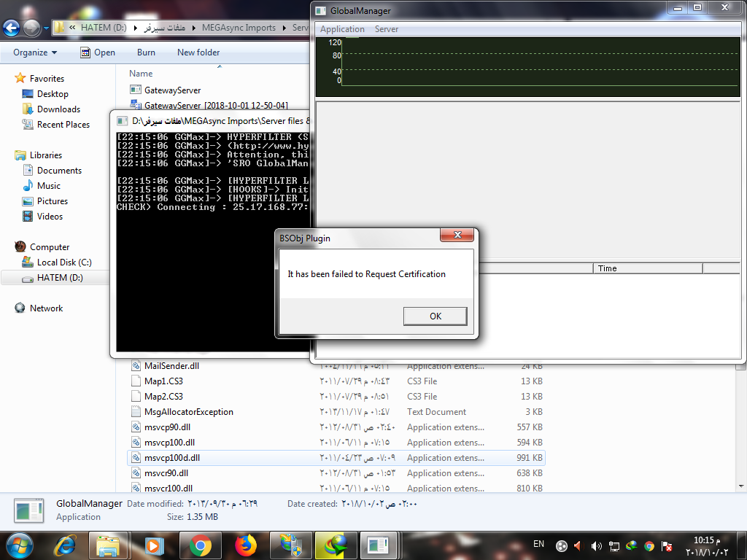Viewport: 747px width, 560px height.
Task: Select the GatewayServer application file
Action: click(172, 90)
